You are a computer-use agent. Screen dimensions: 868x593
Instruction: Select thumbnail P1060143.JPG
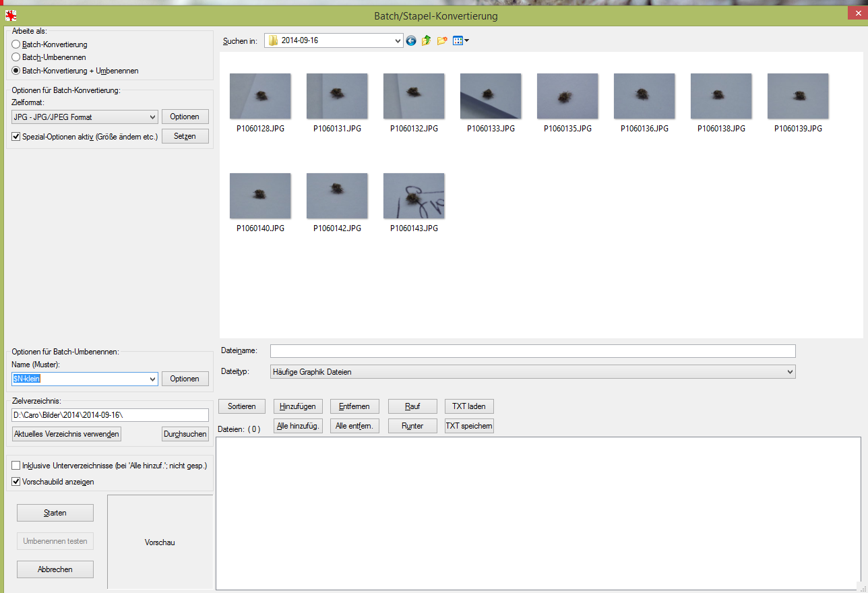(414, 196)
